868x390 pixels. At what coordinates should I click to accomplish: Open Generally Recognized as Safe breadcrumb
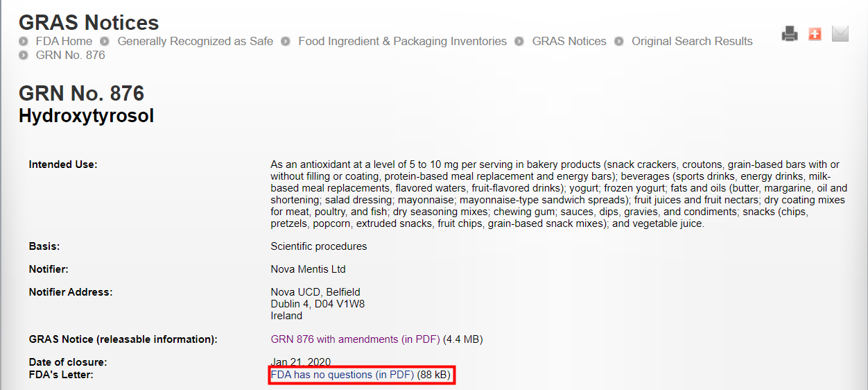195,42
